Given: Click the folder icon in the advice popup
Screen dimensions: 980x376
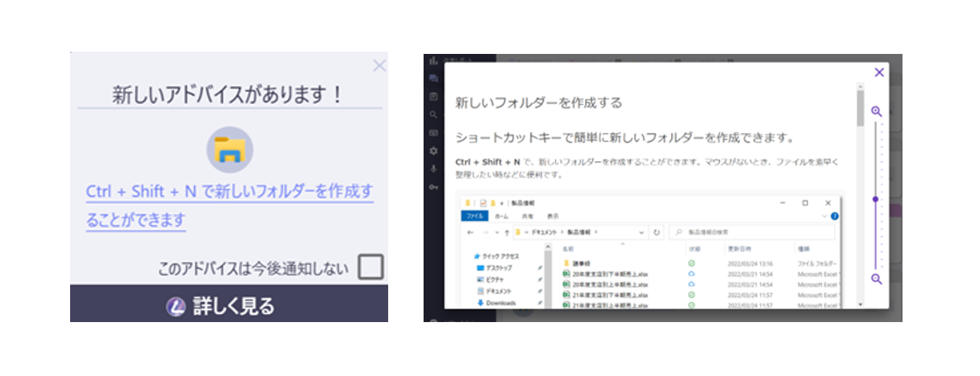Looking at the screenshot, I should click(230, 149).
